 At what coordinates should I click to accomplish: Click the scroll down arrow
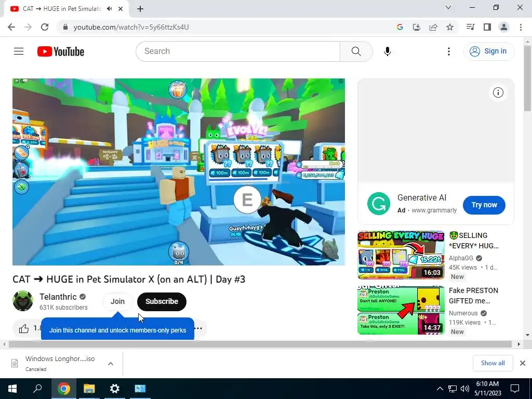point(527,335)
